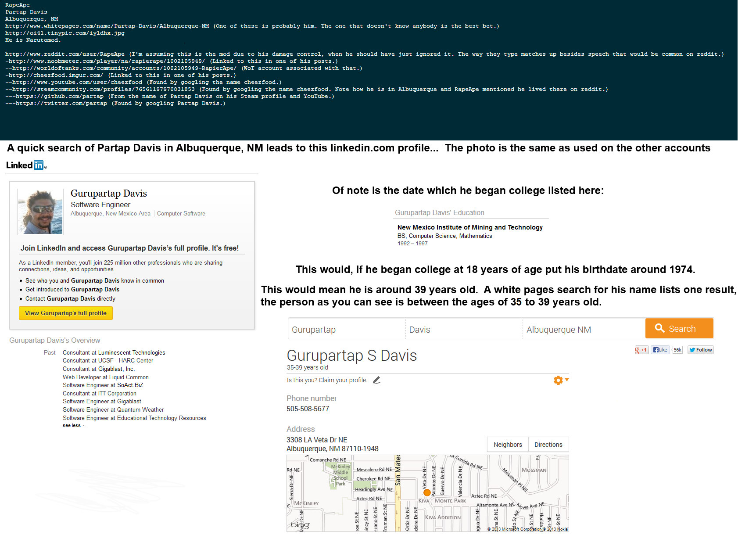Click the 35-39 years old text
This screenshot has height=560, width=738.
(307, 368)
